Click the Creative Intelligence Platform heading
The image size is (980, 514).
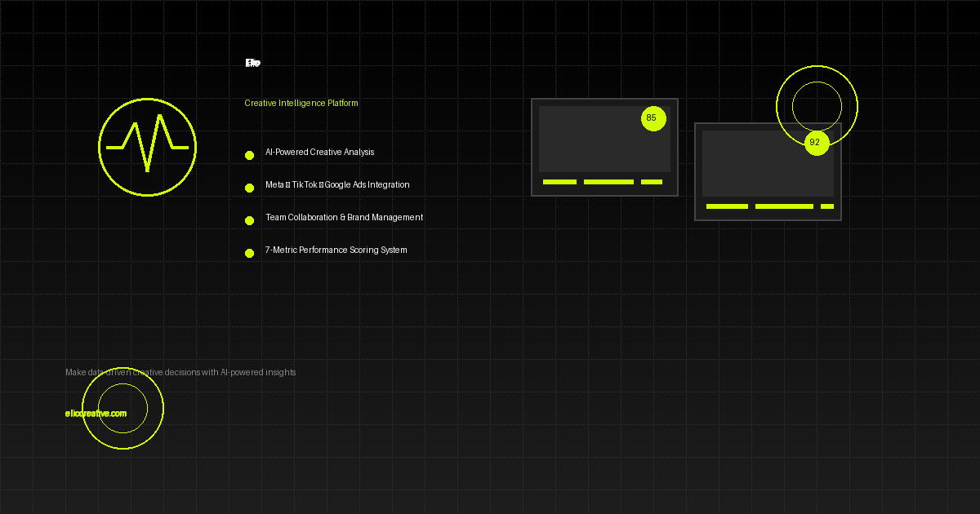301,104
